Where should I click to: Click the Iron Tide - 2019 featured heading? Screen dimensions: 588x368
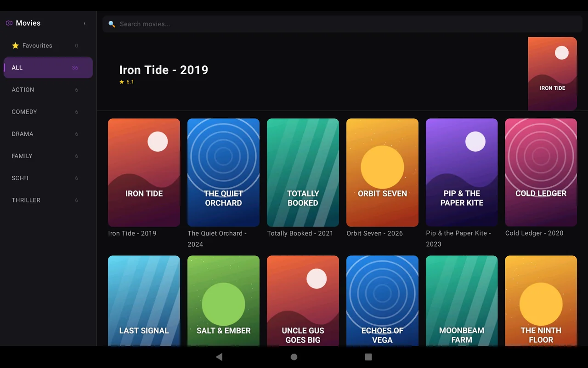pyautogui.click(x=164, y=70)
